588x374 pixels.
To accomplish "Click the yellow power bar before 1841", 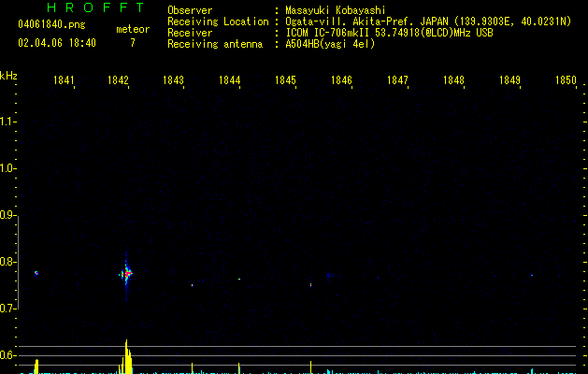I will tap(36, 367).
